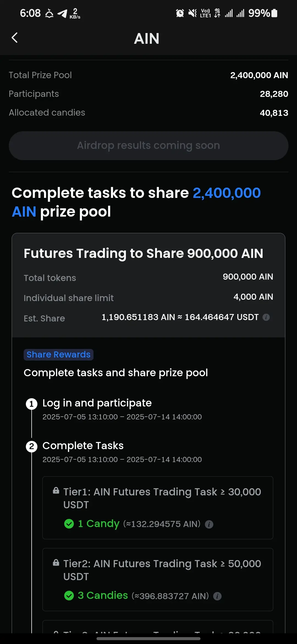Tap the green checkmark for 1 Candy
The image size is (297, 644).
click(x=69, y=524)
